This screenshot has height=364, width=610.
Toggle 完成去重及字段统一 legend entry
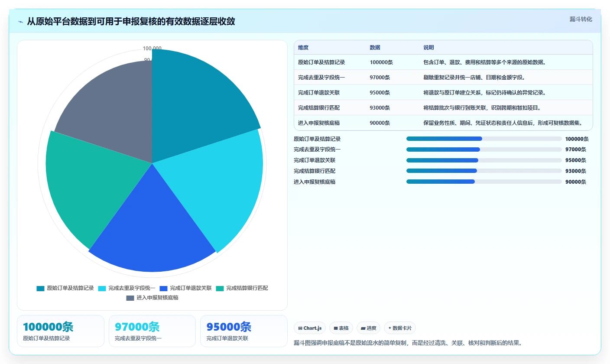(127, 288)
